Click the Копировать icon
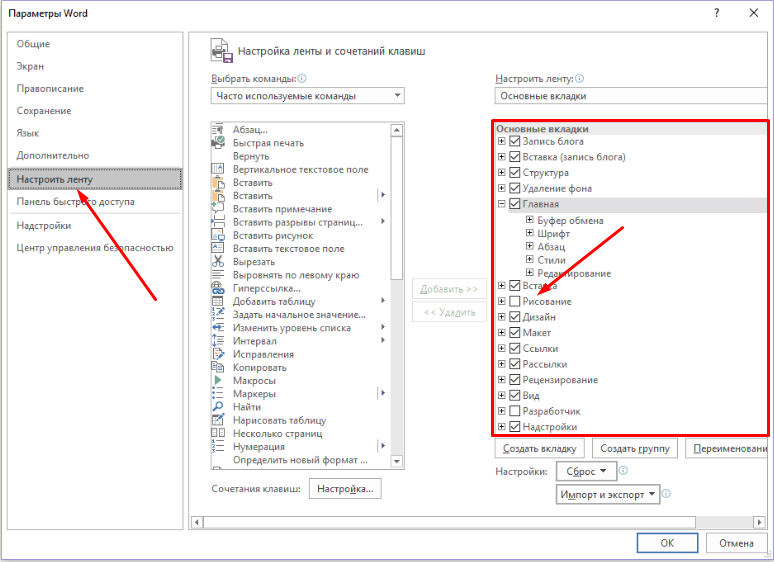 click(x=218, y=367)
